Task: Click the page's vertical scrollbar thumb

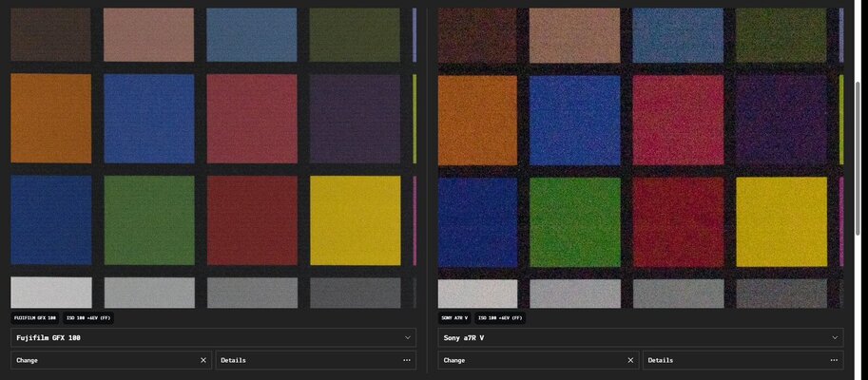Action: pos(858,159)
